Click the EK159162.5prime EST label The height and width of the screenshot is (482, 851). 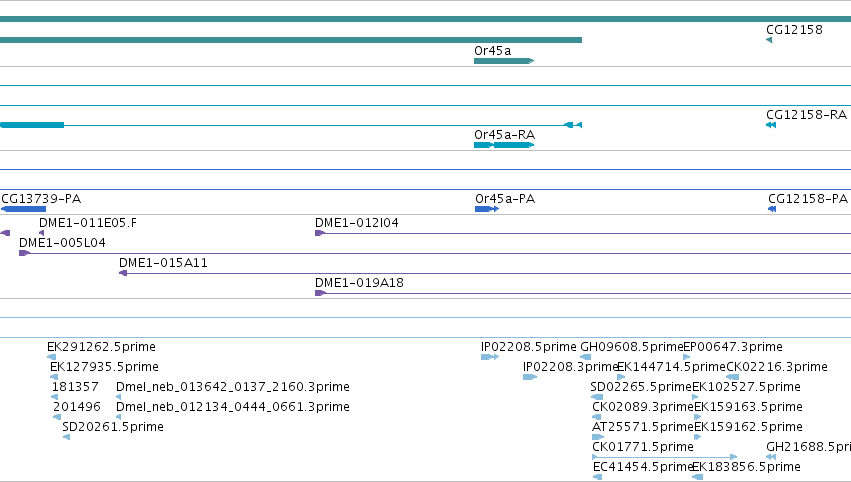pyautogui.click(x=748, y=427)
